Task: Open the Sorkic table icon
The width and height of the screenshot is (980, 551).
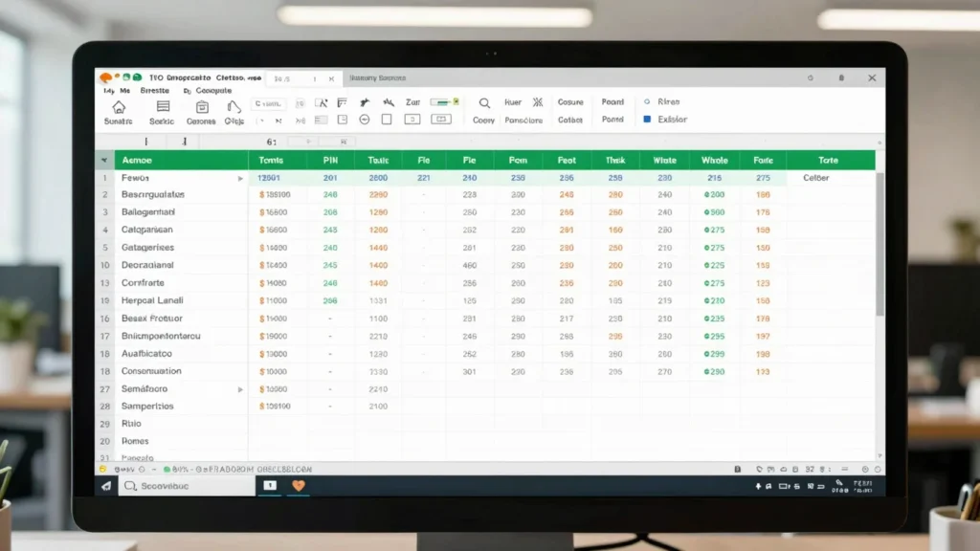Action: click(x=163, y=107)
